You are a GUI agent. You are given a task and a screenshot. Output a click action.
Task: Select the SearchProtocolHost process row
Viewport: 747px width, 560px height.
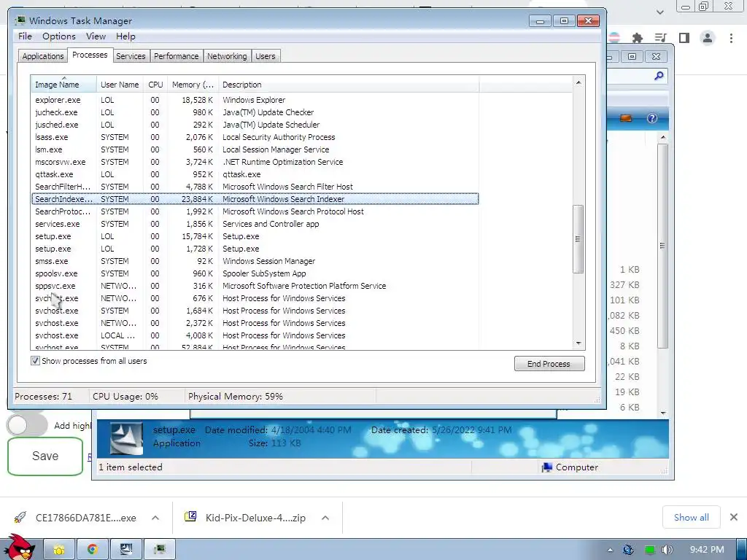coord(255,211)
